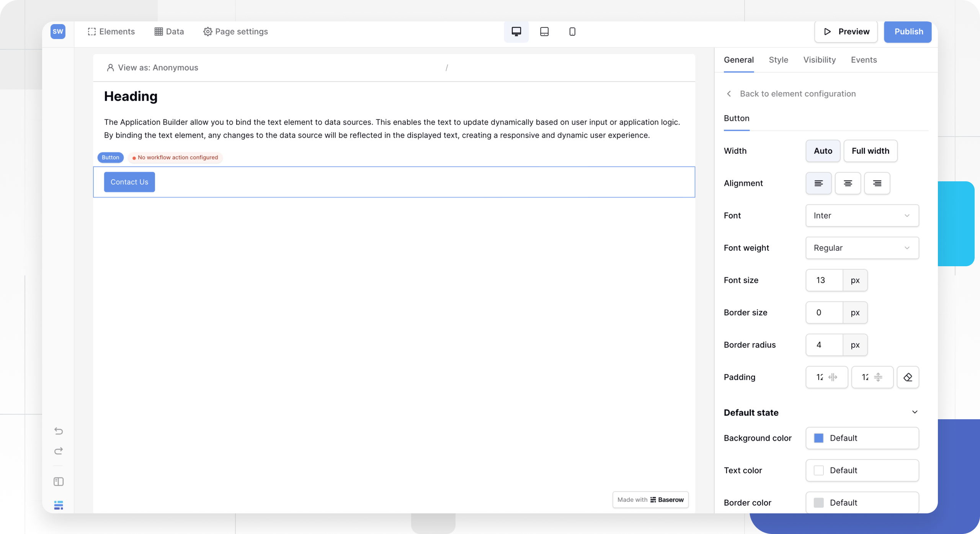Set button width to Full width

point(870,151)
